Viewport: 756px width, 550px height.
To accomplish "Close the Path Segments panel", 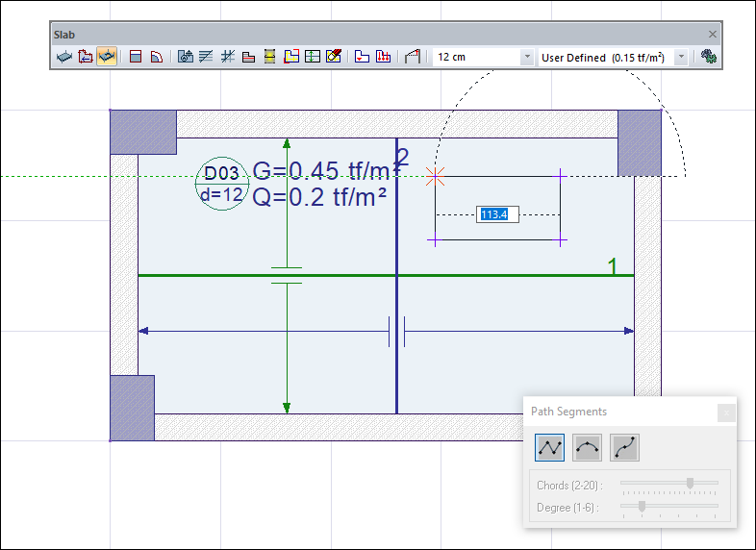I will tap(726, 412).
